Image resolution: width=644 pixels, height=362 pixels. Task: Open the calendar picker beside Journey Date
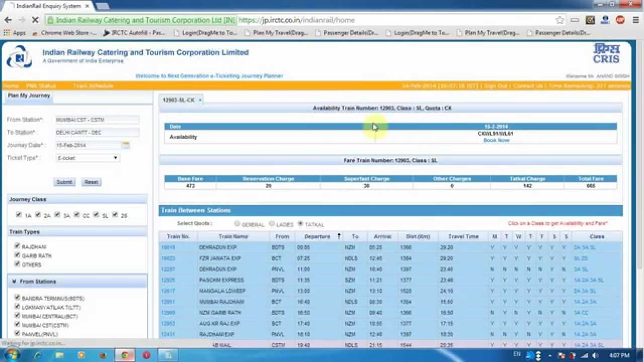[x=126, y=145]
